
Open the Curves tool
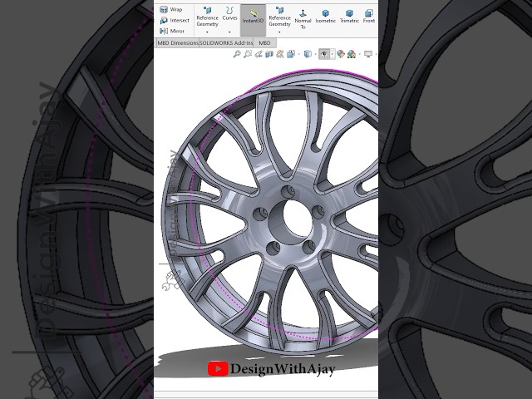tap(229, 14)
